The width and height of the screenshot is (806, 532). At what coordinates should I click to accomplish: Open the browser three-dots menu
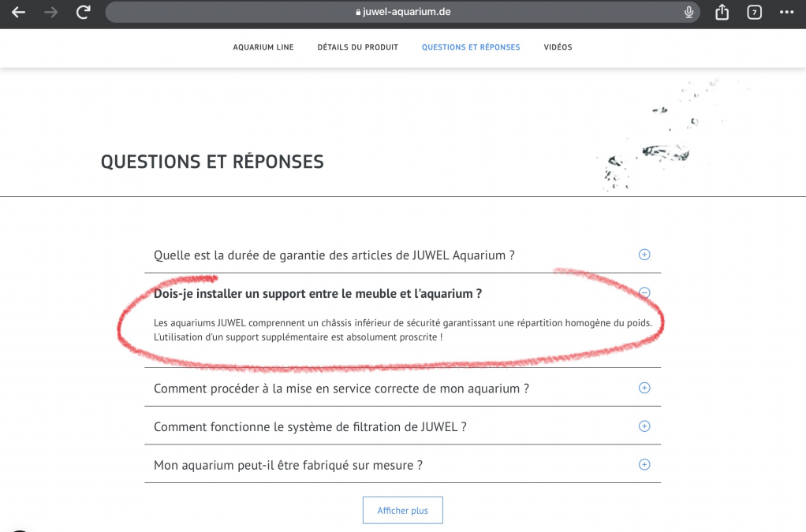786,13
